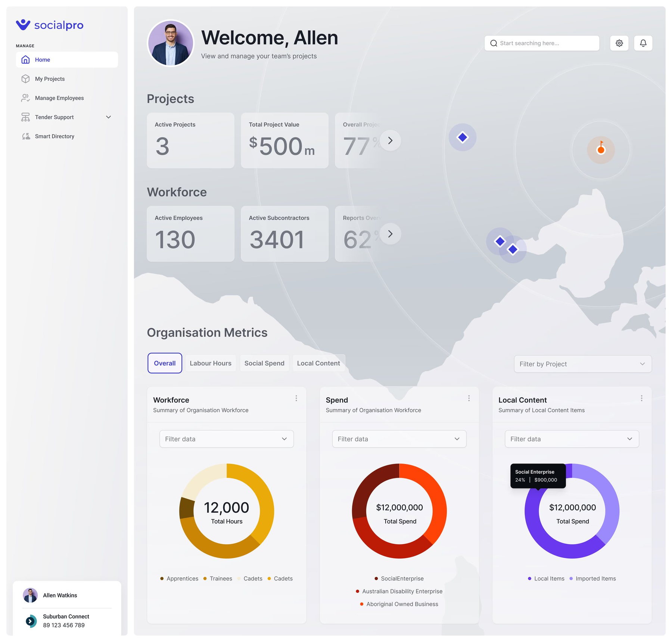Open the Workforce Filter data dropdown

coord(227,439)
